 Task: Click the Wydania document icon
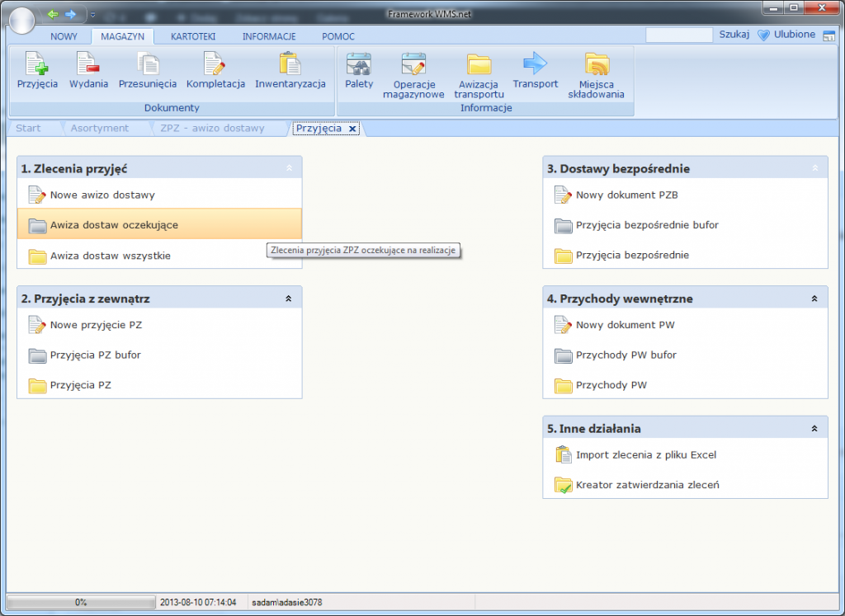point(88,64)
